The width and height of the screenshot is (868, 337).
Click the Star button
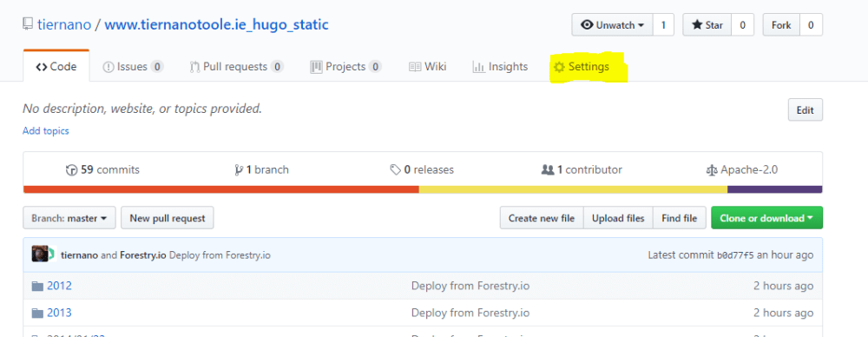(707, 25)
